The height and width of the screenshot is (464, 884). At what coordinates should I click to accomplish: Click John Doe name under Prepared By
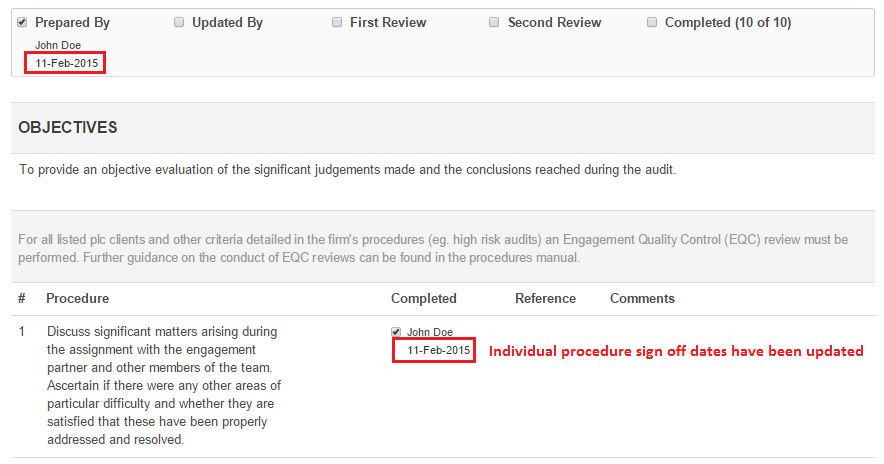point(58,45)
